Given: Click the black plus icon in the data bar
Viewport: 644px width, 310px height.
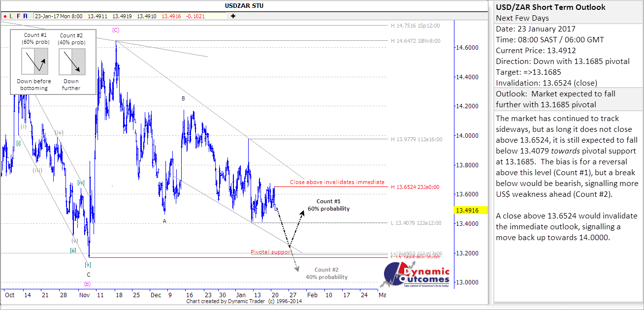Looking at the screenshot, I should point(233,16).
